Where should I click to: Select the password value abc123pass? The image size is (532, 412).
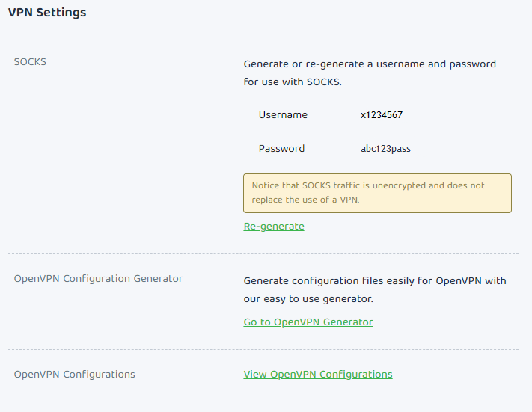pos(385,149)
